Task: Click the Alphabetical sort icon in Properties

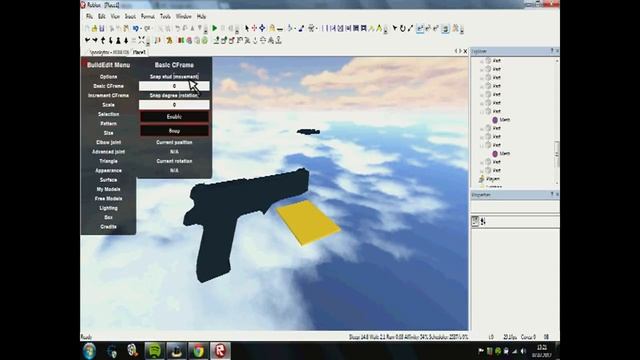Action: click(x=483, y=221)
